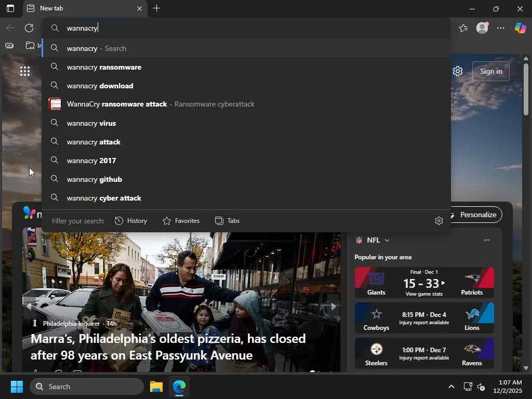Open Giants vs Patriots game stats

[424, 283]
